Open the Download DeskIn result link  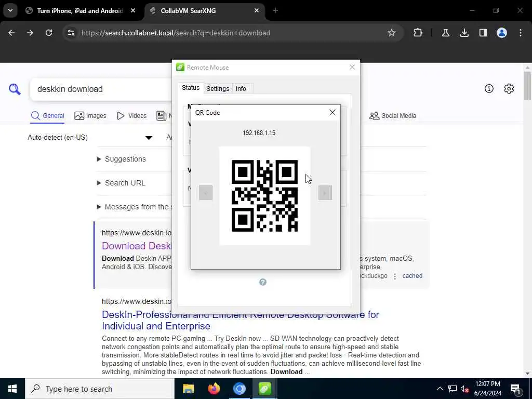point(137,246)
